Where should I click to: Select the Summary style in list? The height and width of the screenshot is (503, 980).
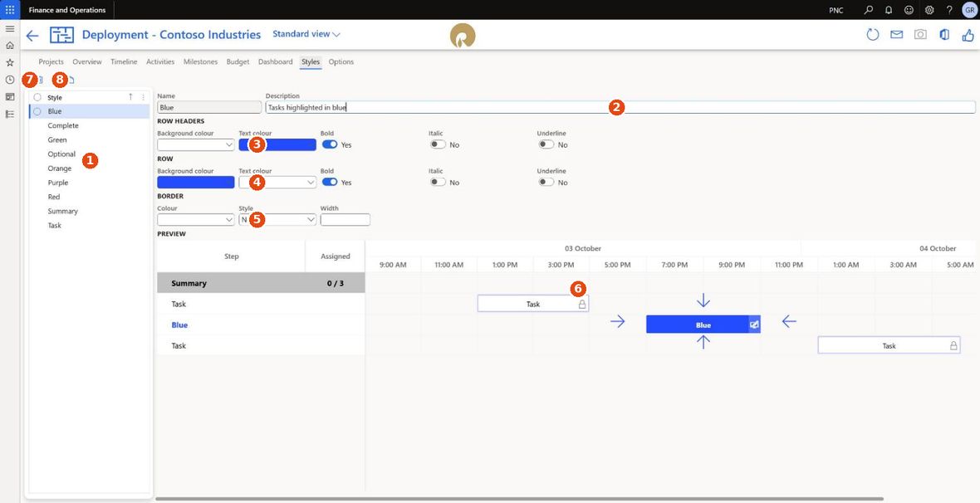pyautogui.click(x=62, y=211)
